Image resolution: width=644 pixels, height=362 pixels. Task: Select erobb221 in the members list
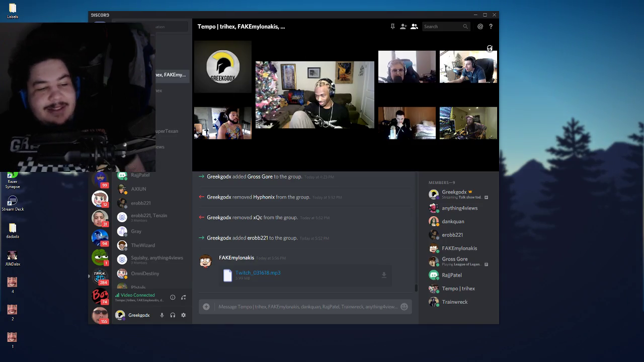pyautogui.click(x=459, y=235)
